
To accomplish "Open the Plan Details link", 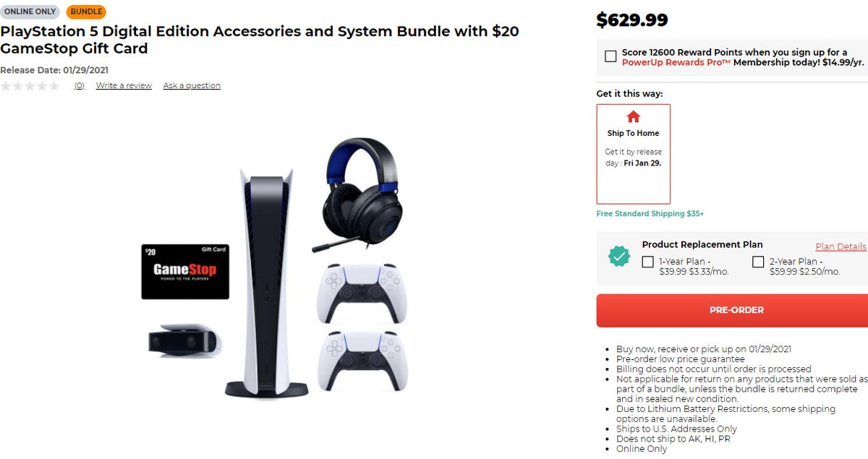I will [841, 246].
